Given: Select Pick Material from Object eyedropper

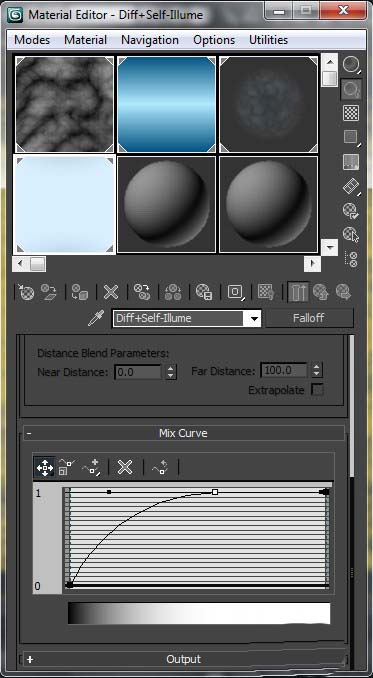Looking at the screenshot, I should pos(95,319).
